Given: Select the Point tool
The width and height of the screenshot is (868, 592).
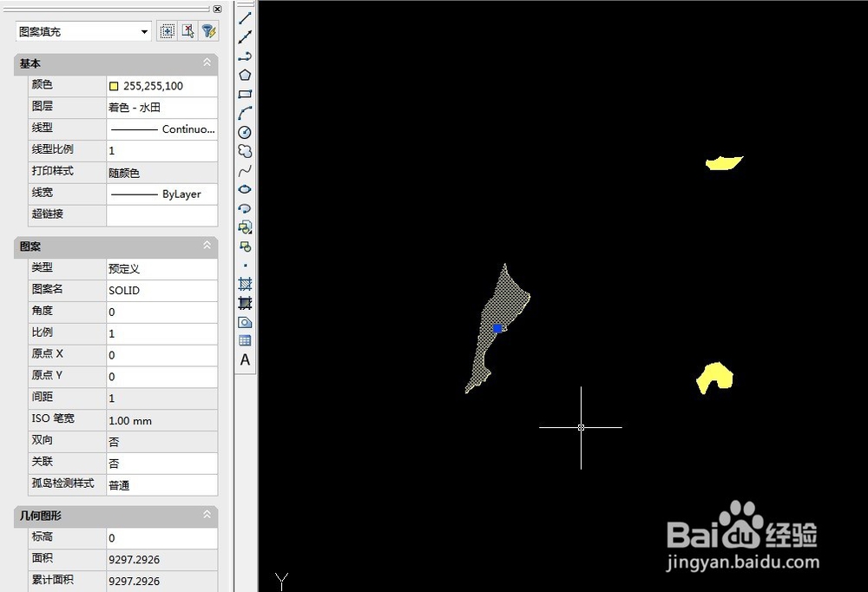Looking at the screenshot, I should pos(245,266).
